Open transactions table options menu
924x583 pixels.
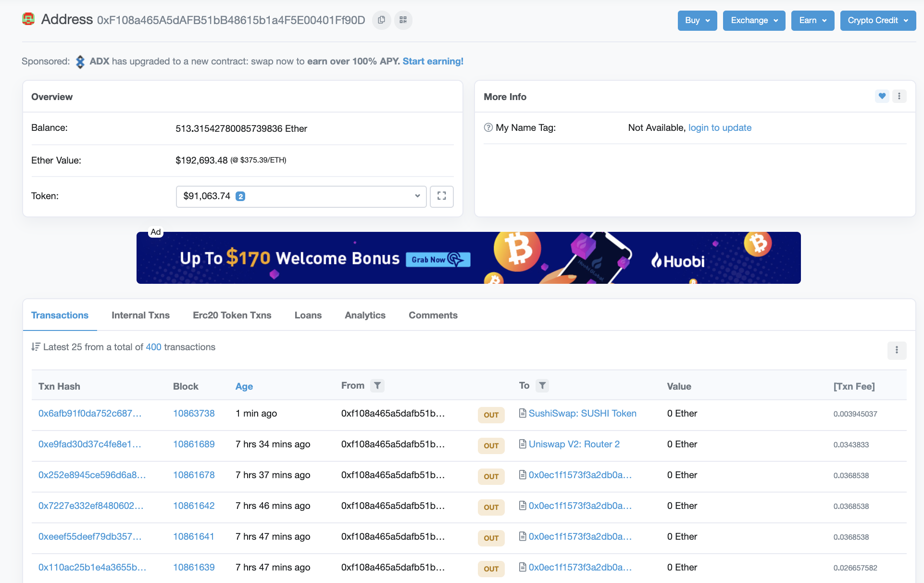pyautogui.click(x=897, y=350)
